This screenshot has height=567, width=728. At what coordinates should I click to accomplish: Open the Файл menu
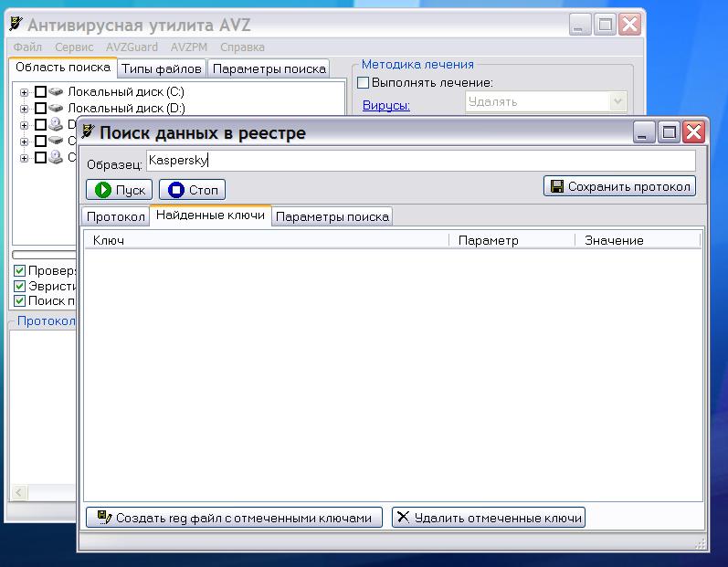click(27, 47)
